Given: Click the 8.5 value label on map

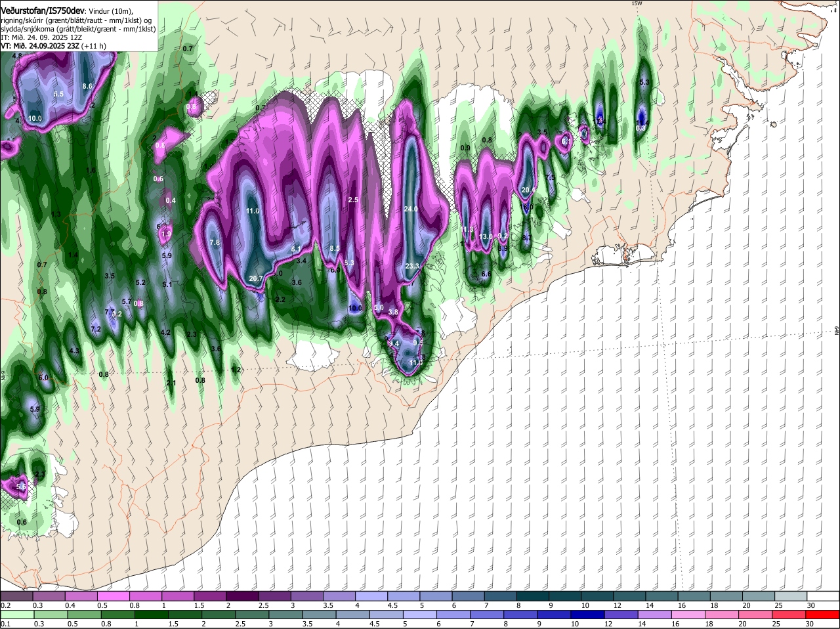Looking at the screenshot, I should pos(335,248).
